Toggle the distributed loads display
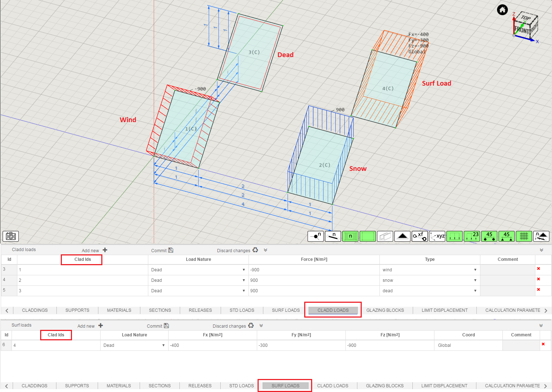This screenshot has height=392, width=552. (x=454, y=236)
